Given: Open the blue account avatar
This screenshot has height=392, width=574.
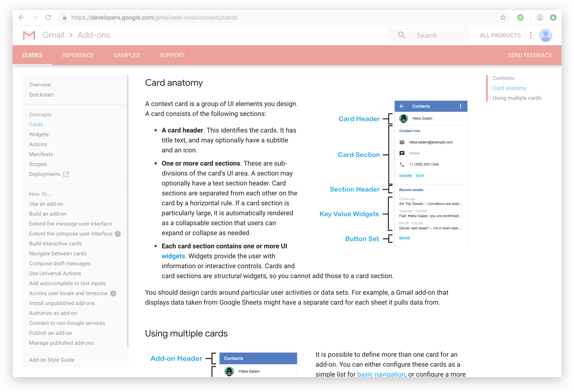Looking at the screenshot, I should point(545,35).
